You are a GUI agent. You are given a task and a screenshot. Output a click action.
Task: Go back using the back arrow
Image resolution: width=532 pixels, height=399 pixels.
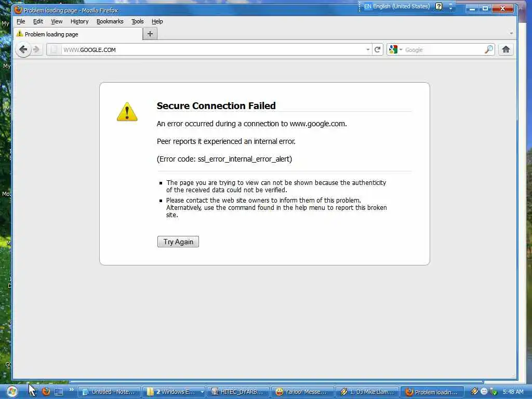pos(23,50)
